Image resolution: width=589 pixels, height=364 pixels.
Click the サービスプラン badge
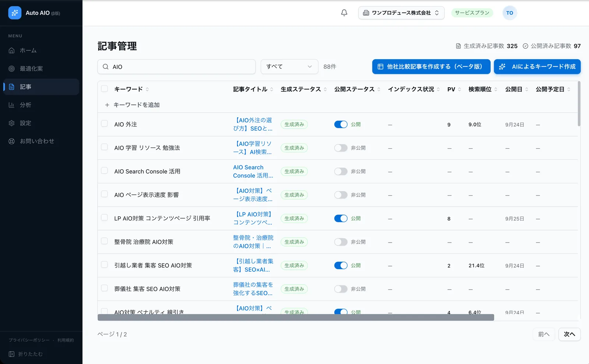click(x=472, y=13)
